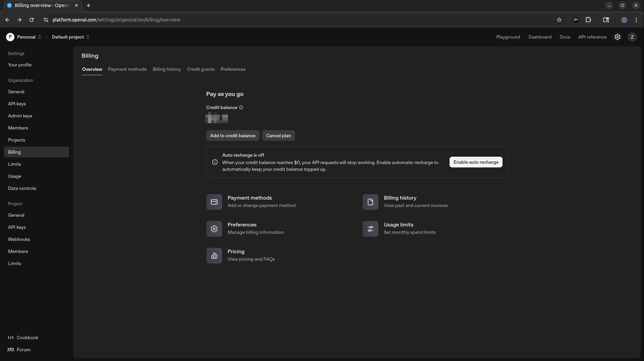Click the extension icon left of puzzle

tap(576, 20)
